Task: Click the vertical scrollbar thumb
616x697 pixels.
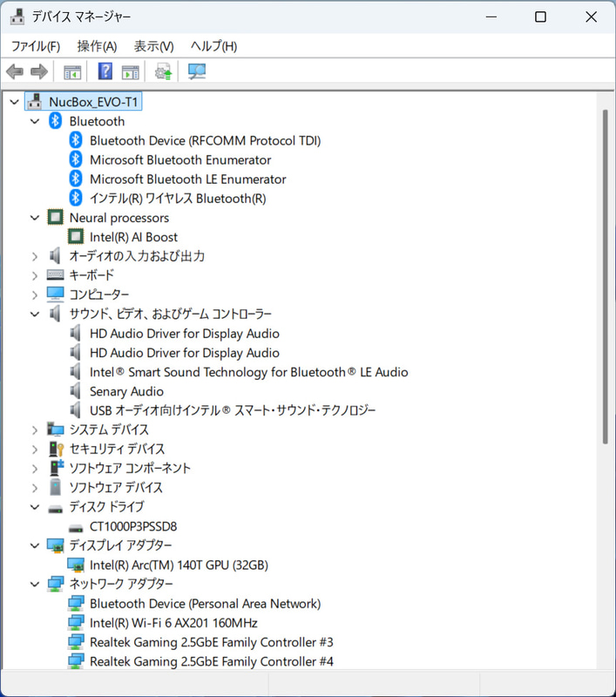Action: coord(605,276)
